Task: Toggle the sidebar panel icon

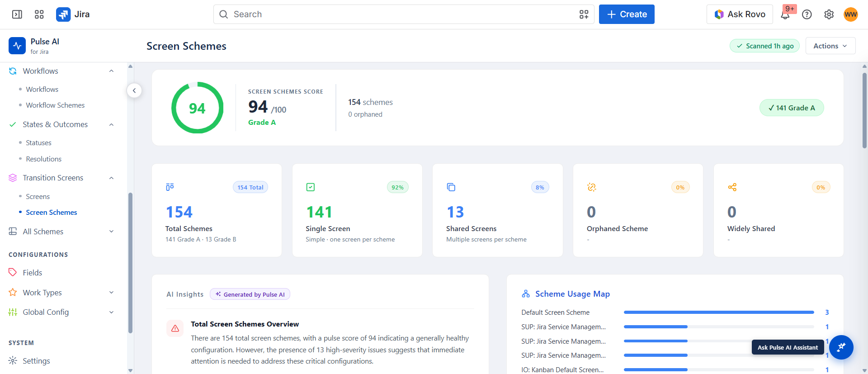Action: coord(17,14)
